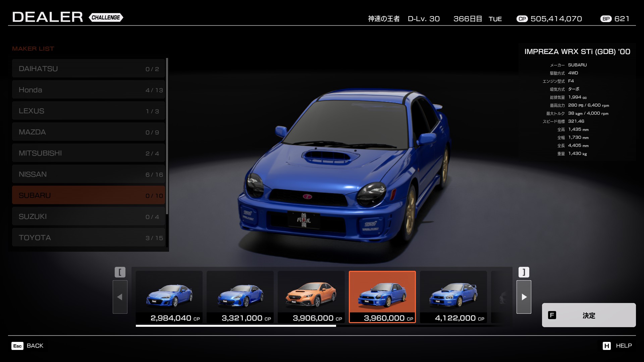Open the MAZDA maker entry
This screenshot has height=362, width=644.
[x=89, y=132]
